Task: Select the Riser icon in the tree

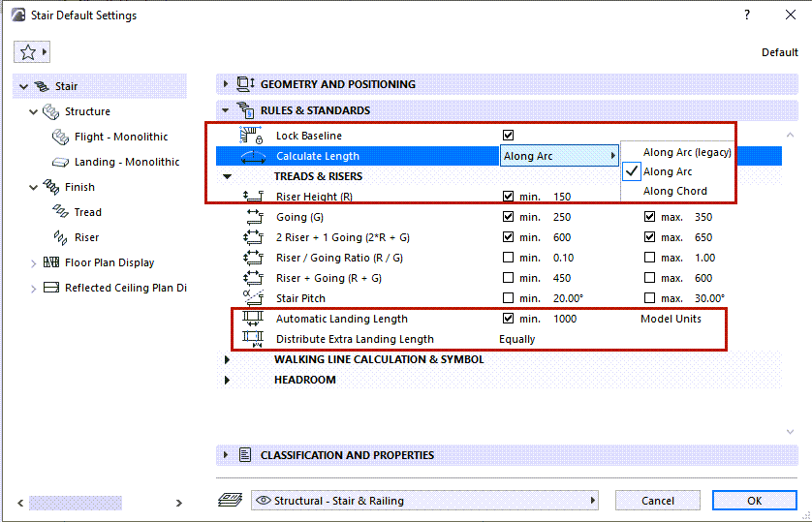Action: pyautogui.click(x=61, y=237)
